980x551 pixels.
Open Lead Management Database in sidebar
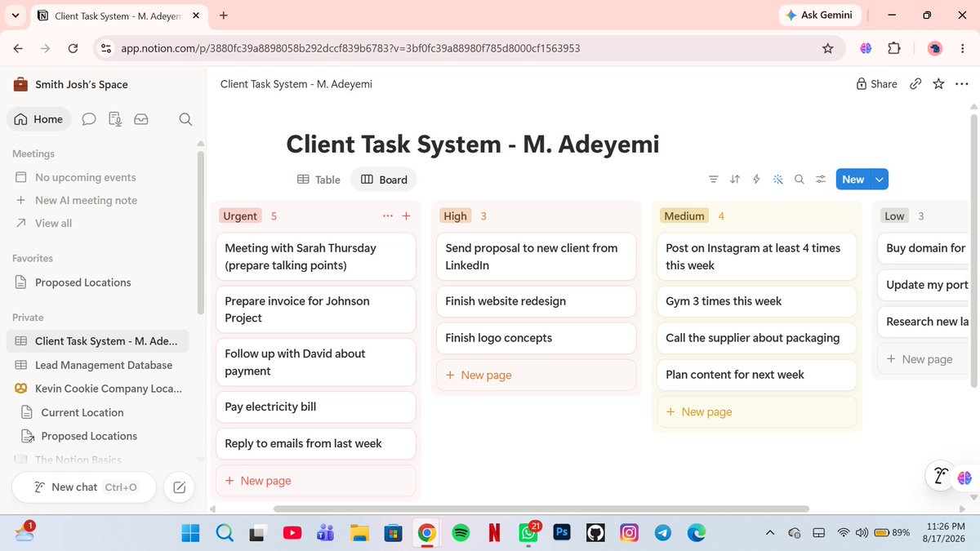click(x=97, y=365)
